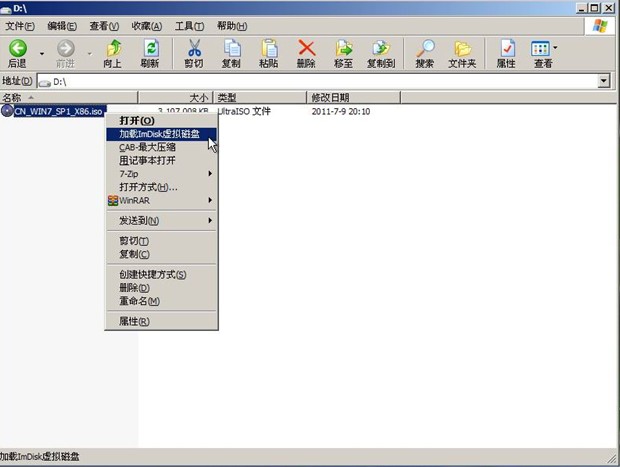
Task: Expand the address bar dropdown
Action: coord(603,81)
